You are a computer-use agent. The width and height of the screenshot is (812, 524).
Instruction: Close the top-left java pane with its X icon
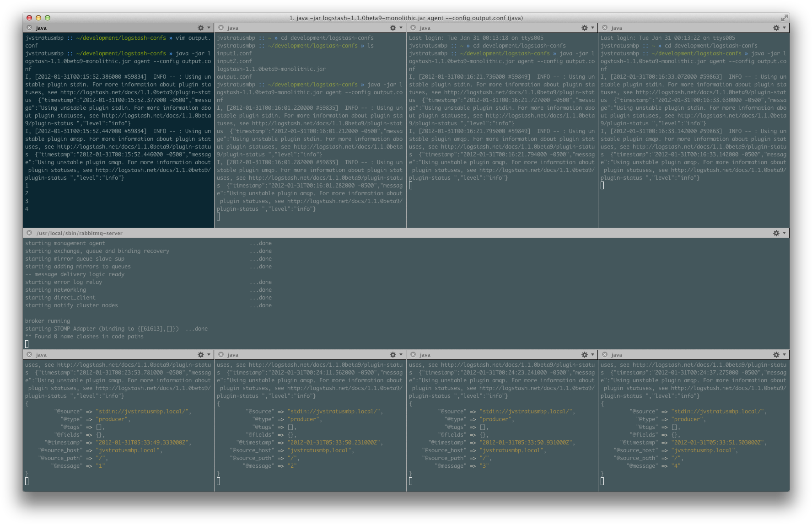29,27
